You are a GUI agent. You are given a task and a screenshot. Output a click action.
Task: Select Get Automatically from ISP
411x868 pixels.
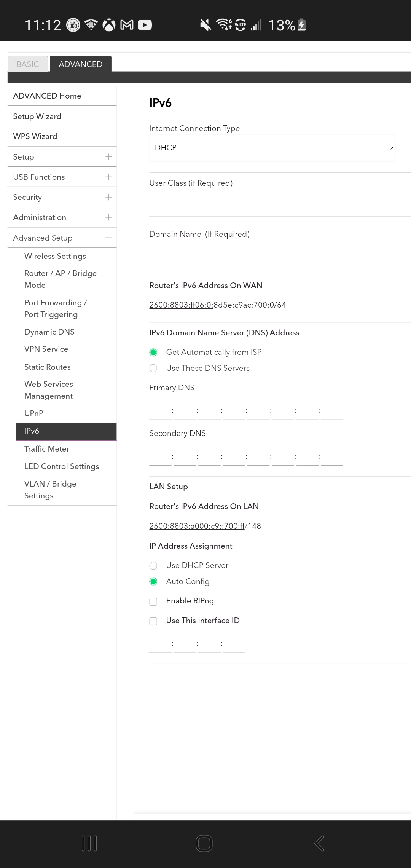point(153,353)
